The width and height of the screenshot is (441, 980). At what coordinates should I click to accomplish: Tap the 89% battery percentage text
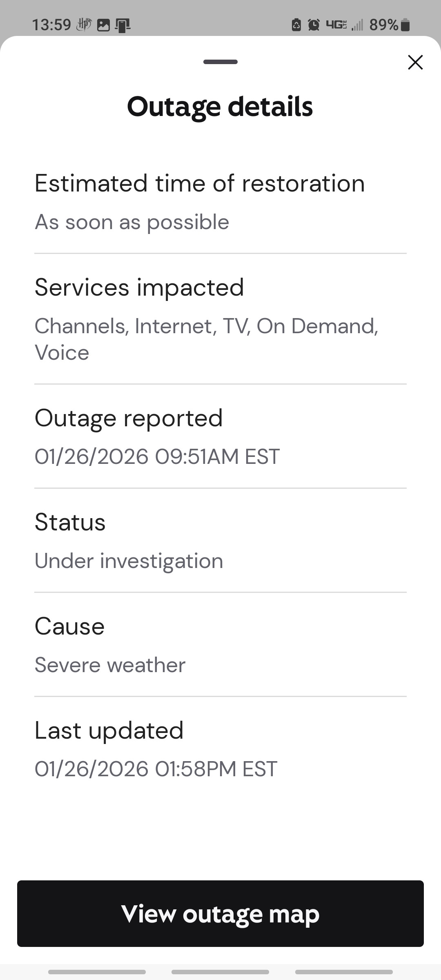[x=384, y=24]
